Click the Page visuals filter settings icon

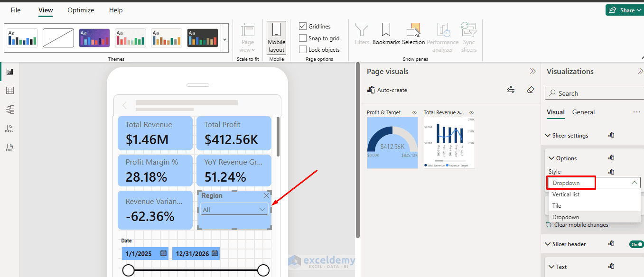[511, 90]
